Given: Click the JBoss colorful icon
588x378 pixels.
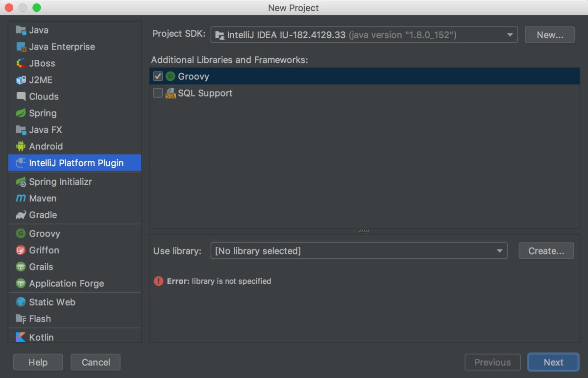Looking at the screenshot, I should click(21, 63).
